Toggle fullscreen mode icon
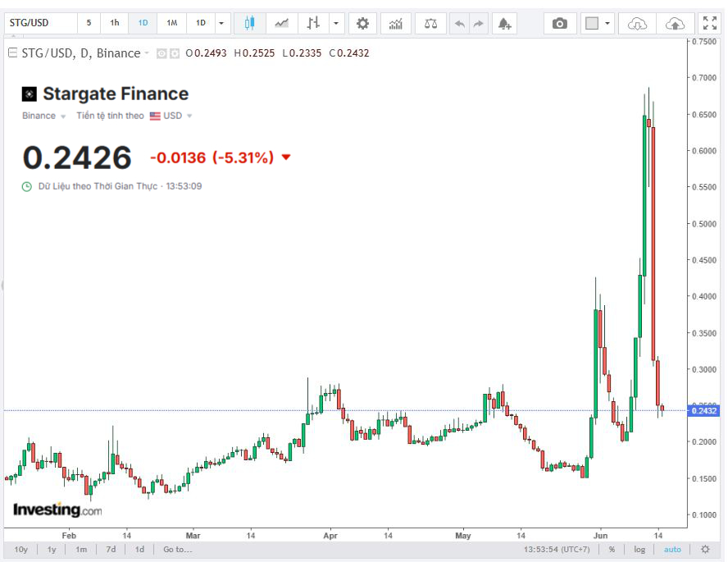728x562 pixels. pos(710,23)
